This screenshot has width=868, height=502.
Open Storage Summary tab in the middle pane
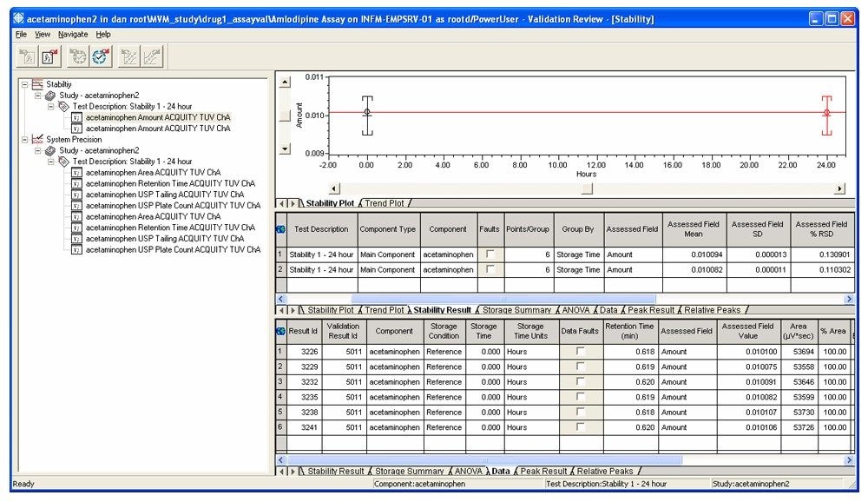[x=516, y=310]
